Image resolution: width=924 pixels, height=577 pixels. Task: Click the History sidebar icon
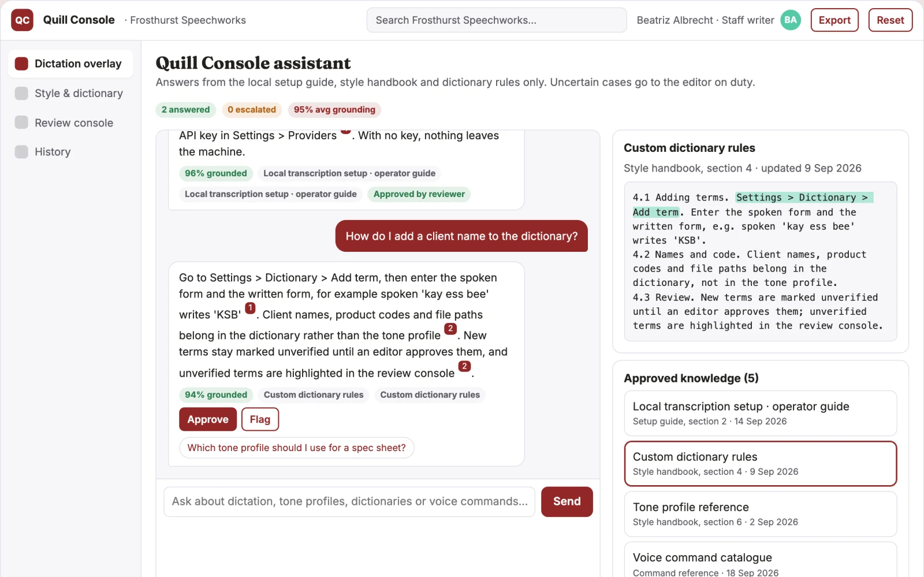(x=21, y=151)
